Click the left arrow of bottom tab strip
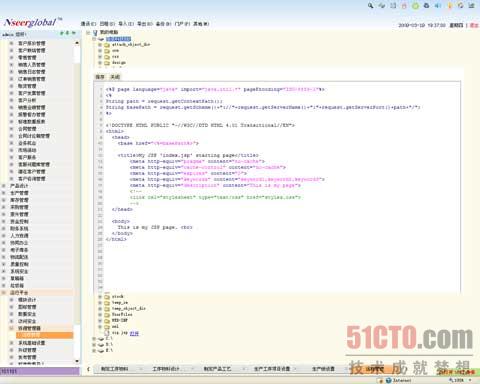The height and width of the screenshot is (384, 480). click(88, 369)
